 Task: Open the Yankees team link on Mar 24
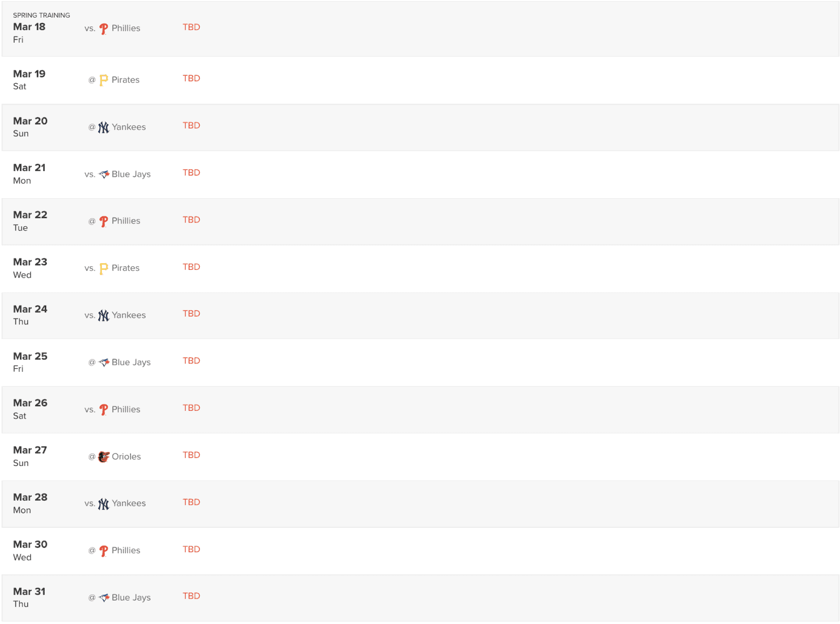pyautogui.click(x=128, y=315)
